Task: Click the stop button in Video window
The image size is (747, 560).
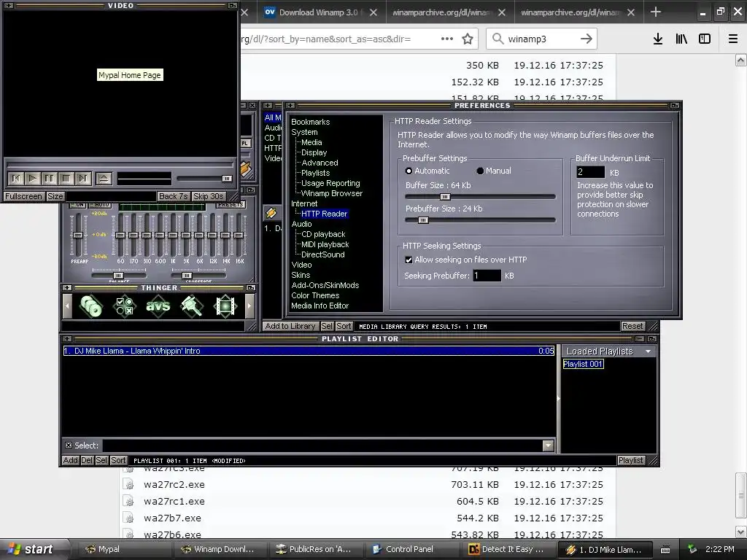Action: (66, 179)
